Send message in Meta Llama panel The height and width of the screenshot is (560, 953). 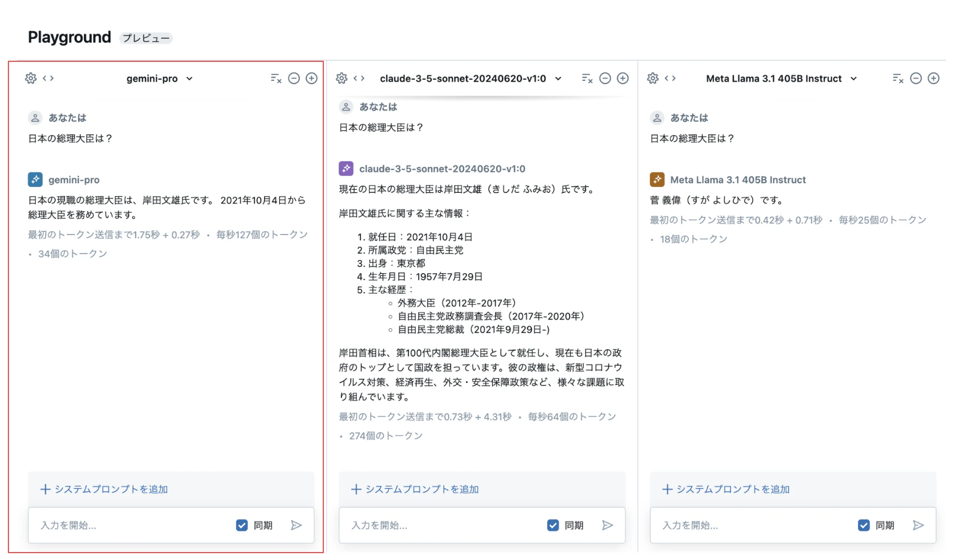918,525
